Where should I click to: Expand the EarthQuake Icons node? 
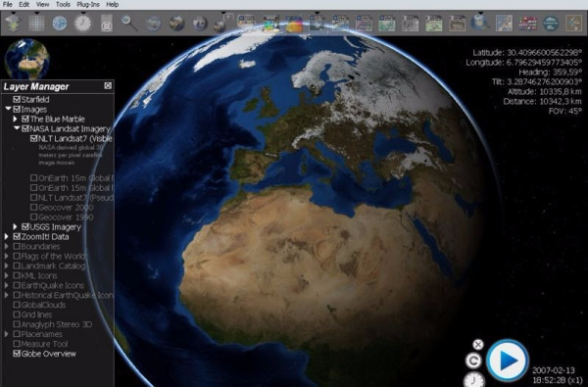point(7,285)
